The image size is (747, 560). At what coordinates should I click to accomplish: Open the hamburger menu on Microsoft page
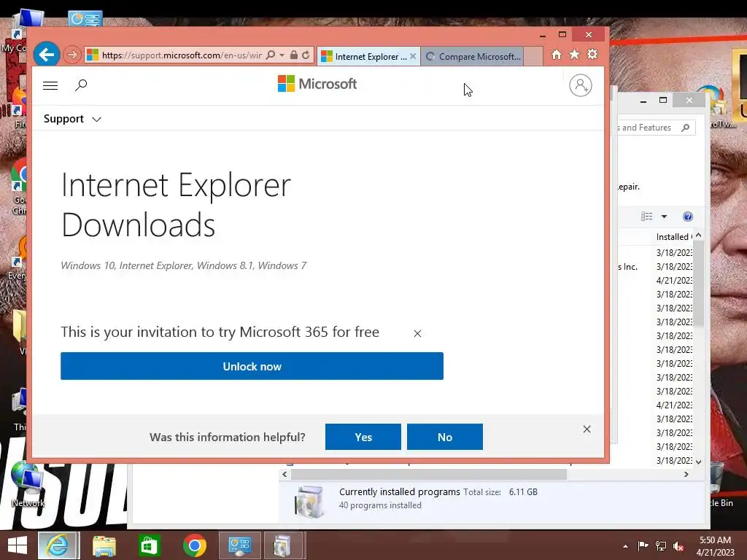(x=50, y=86)
